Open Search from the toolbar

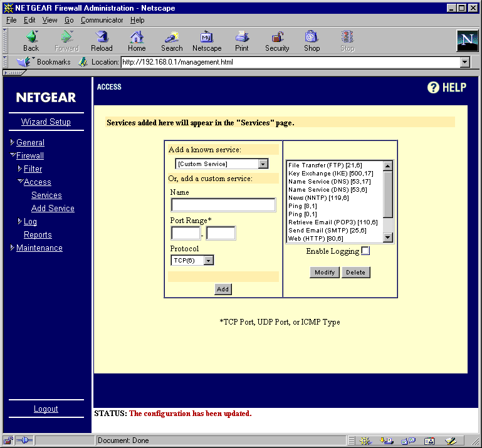pos(172,37)
